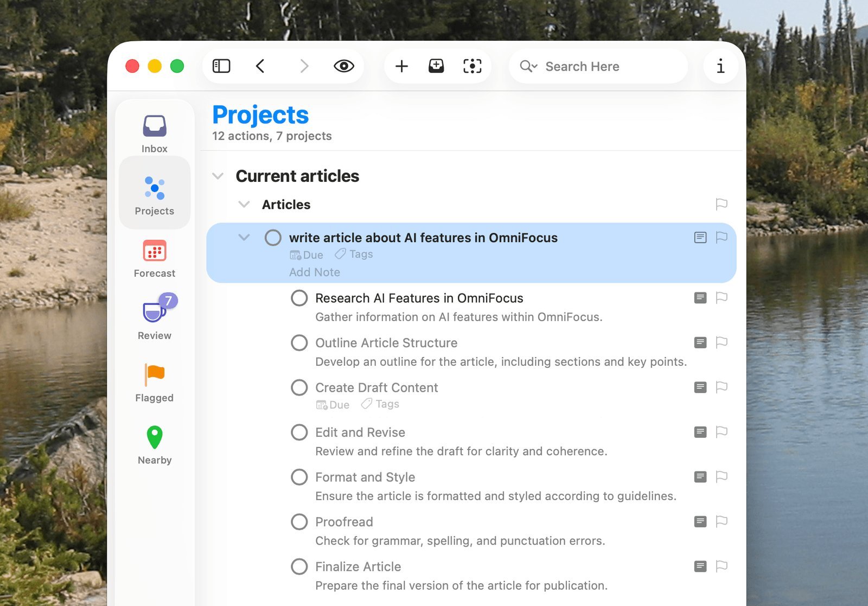Open note icon for Finalize Article

(700, 566)
